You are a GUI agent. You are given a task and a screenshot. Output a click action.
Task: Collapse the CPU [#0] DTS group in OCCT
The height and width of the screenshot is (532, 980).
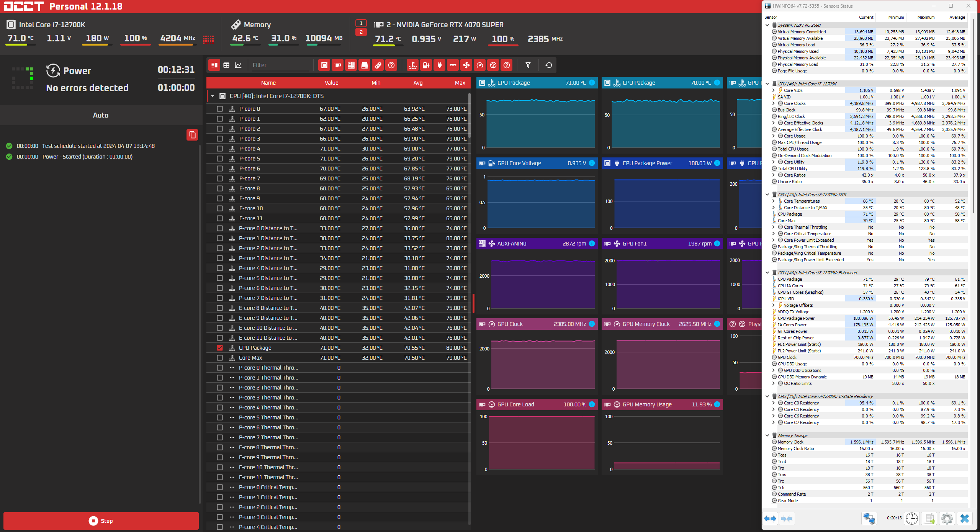point(213,96)
